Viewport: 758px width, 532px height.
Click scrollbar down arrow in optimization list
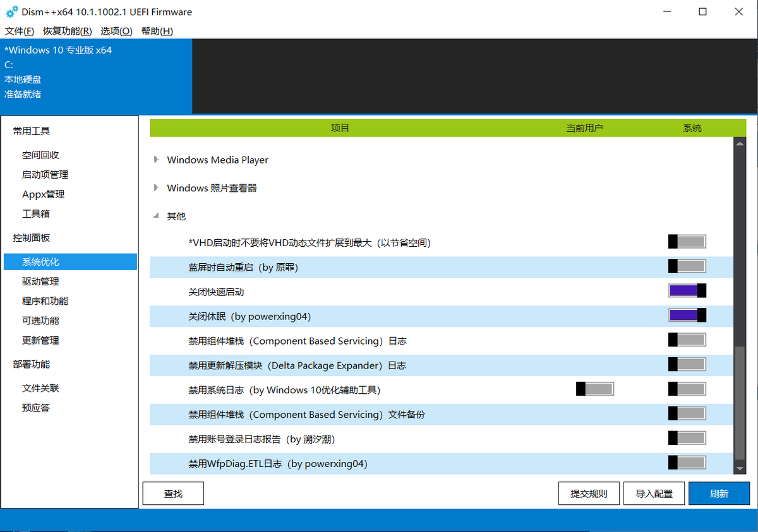tap(740, 469)
